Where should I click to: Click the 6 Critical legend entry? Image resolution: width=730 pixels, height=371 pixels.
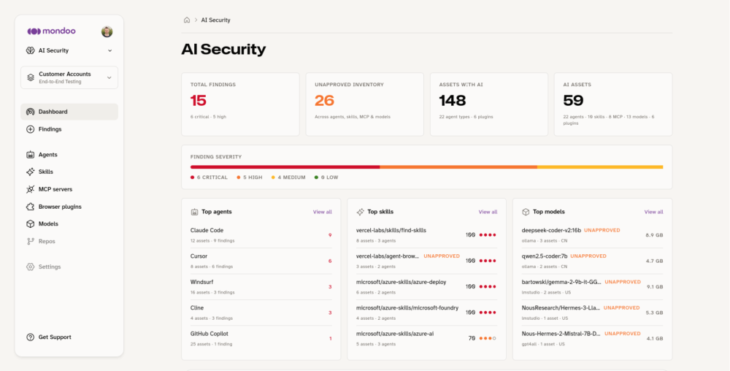click(x=209, y=177)
